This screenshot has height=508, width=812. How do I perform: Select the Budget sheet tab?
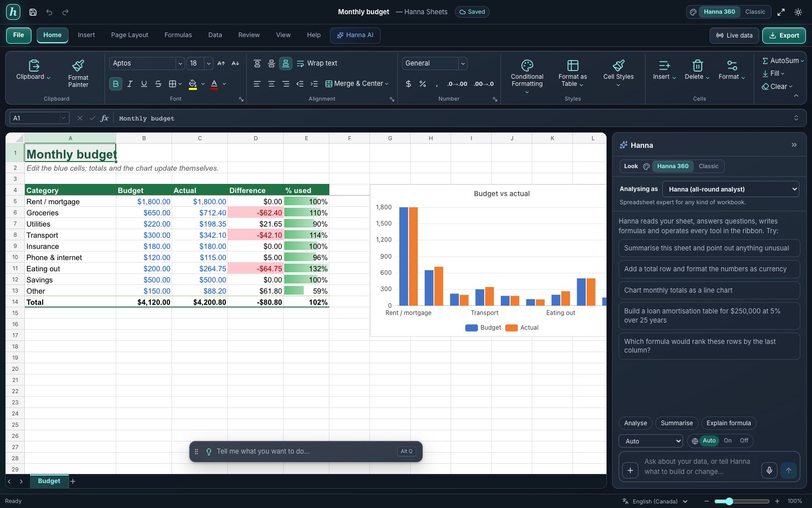tap(49, 481)
